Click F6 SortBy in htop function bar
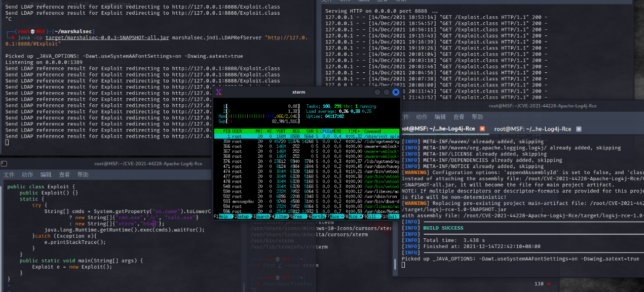 [x=315, y=217]
